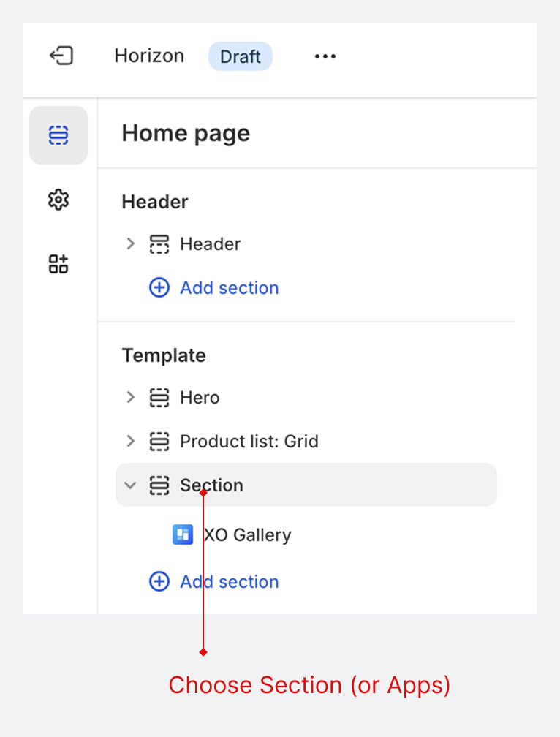Viewport: 560px width, 737px height.
Task: Open the three-dot overflow menu
Action: pos(325,56)
